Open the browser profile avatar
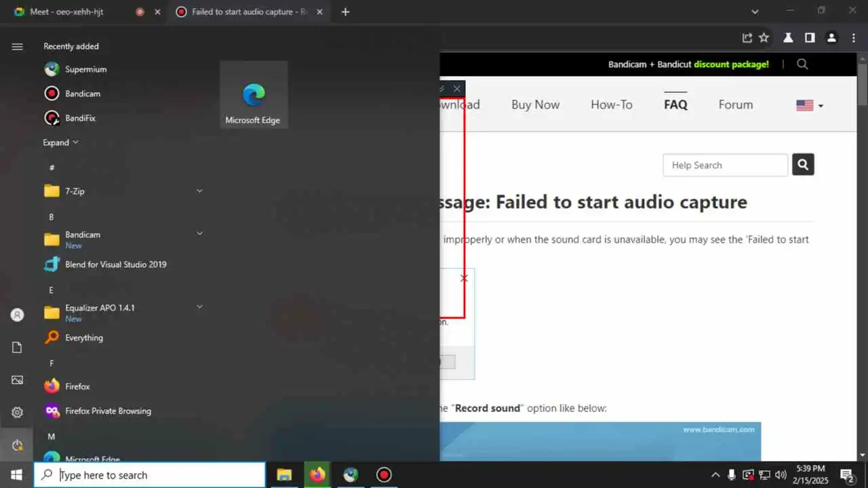 (x=831, y=38)
